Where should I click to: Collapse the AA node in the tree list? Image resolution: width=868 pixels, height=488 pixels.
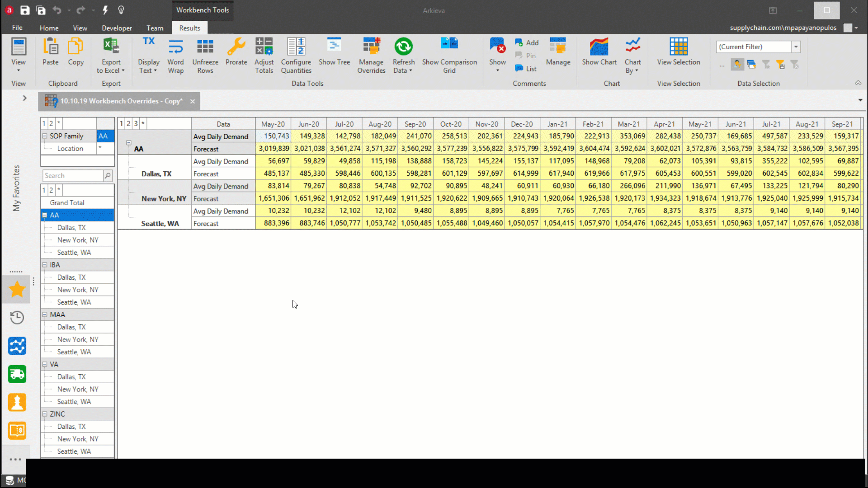[x=45, y=215]
